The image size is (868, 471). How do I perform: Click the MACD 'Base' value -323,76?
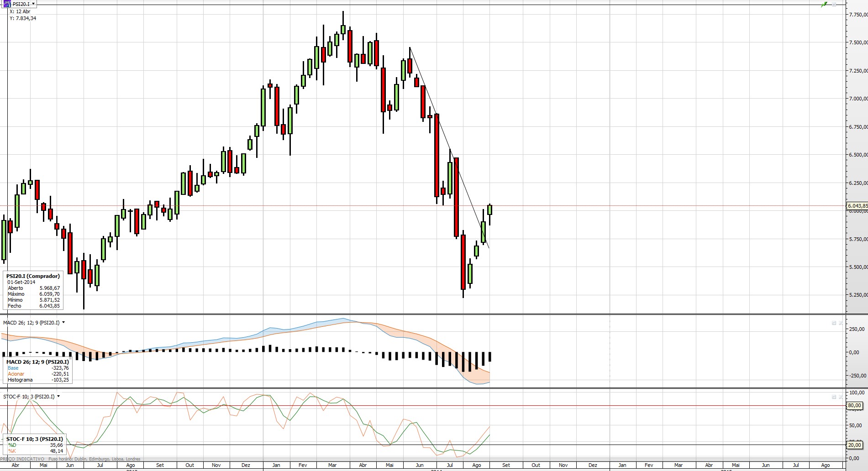coord(60,368)
